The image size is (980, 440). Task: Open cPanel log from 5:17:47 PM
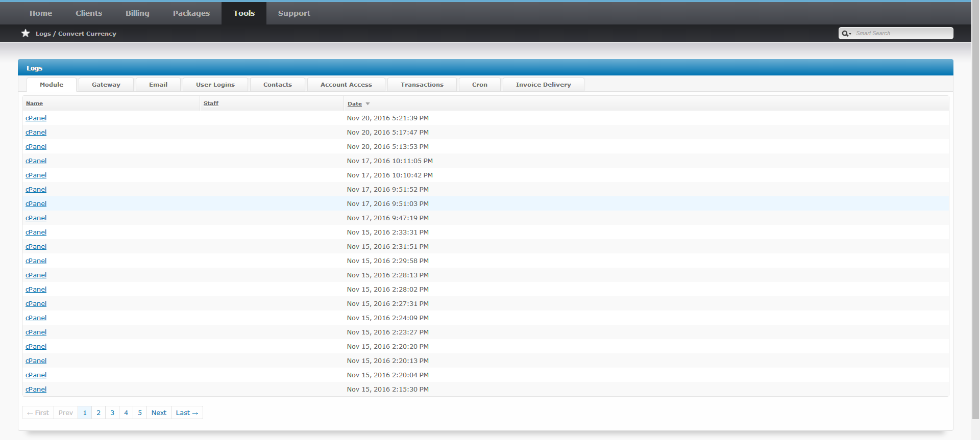pyautogui.click(x=36, y=133)
